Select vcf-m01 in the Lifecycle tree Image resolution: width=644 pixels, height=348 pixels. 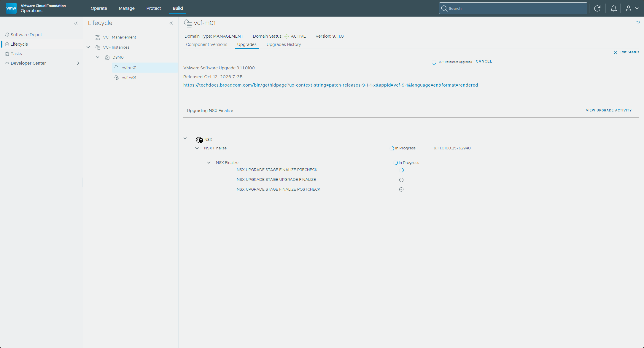[x=129, y=68]
